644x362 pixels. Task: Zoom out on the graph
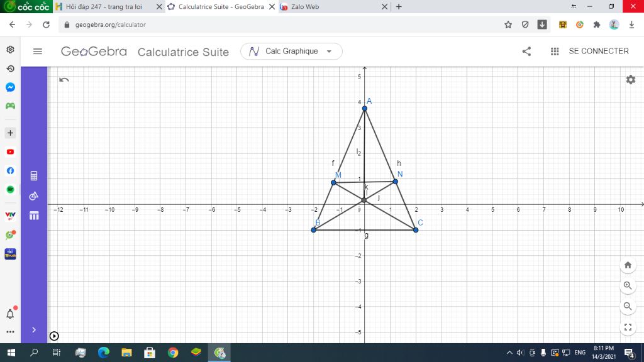(628, 306)
